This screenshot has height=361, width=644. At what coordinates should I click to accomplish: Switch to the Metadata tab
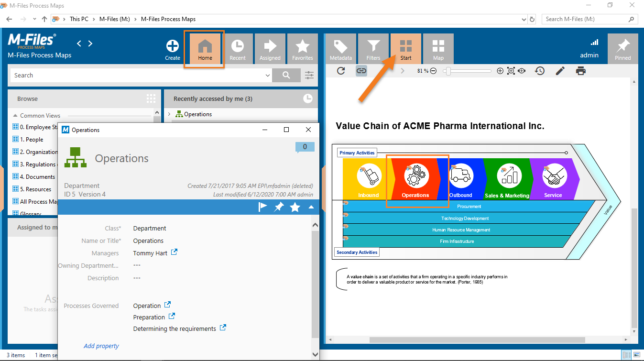[x=341, y=49]
